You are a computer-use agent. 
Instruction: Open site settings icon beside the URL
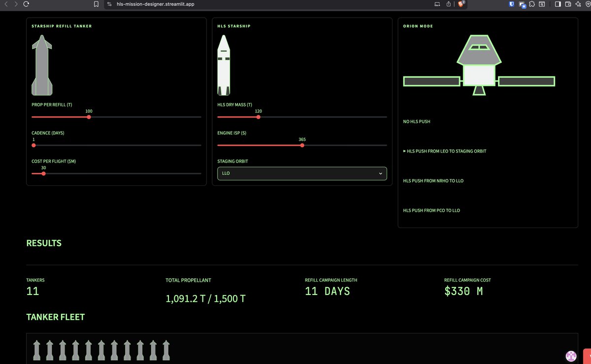109,4
